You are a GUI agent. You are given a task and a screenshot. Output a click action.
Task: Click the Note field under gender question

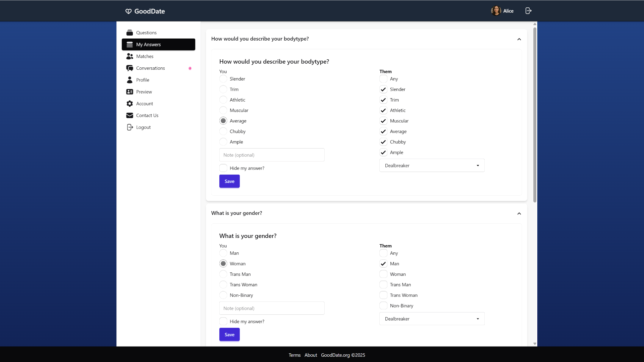pyautogui.click(x=272, y=308)
